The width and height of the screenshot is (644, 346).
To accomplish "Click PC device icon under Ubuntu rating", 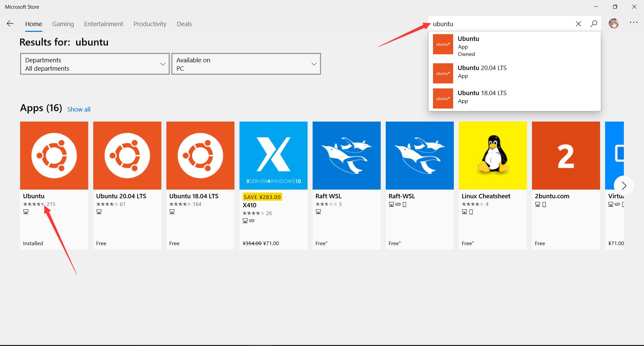I will (26, 212).
